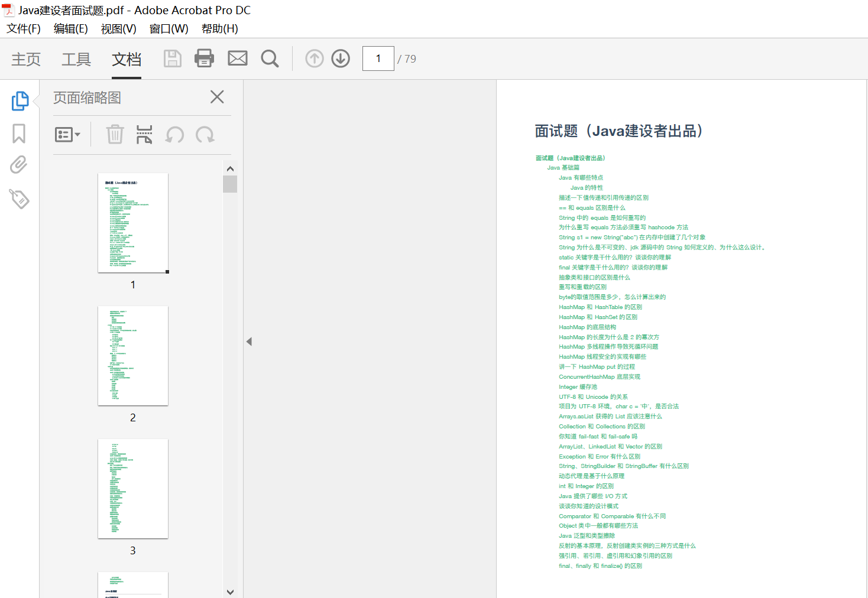Switch to the 文档 tab
The width and height of the screenshot is (868, 598).
point(127,59)
